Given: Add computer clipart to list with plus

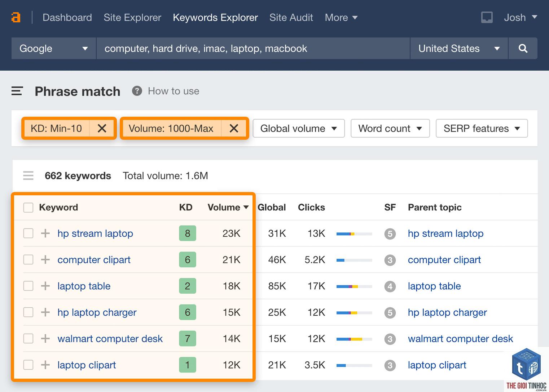Looking at the screenshot, I should click(x=45, y=259).
